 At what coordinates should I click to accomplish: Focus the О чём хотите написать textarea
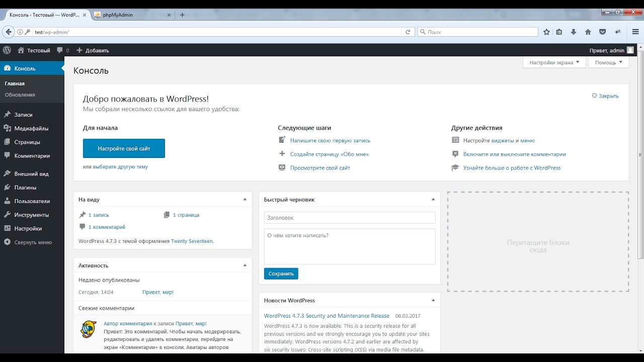350,246
